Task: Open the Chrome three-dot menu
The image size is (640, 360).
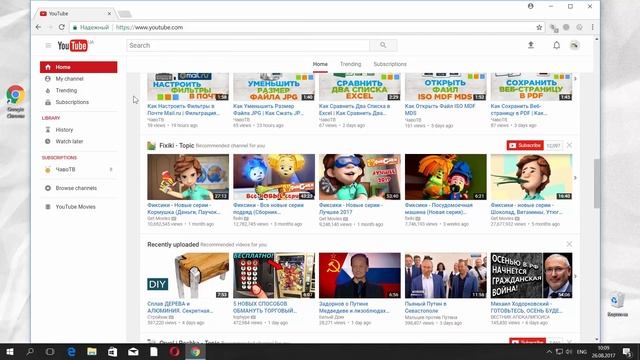Action: click(x=592, y=27)
